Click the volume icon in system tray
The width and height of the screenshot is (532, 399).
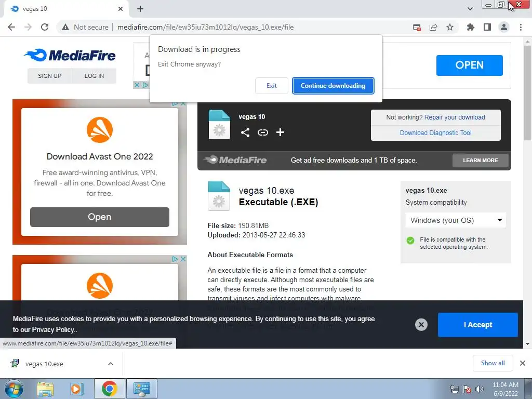tap(480, 389)
